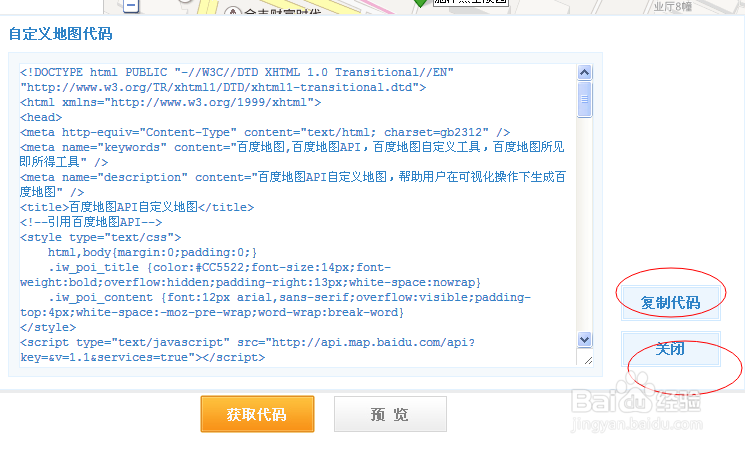
Task: Click the "<style type="text/css">" line
Action: (100, 237)
